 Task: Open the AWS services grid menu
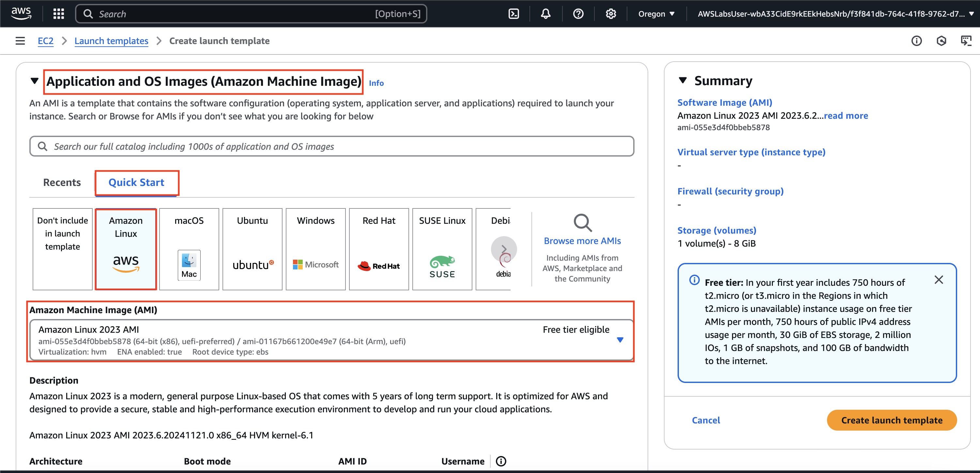[59, 14]
